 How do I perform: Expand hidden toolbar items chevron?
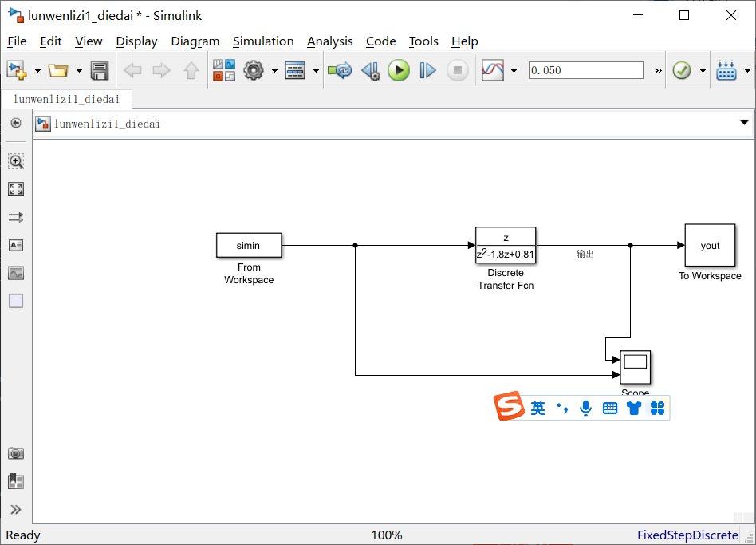(658, 70)
